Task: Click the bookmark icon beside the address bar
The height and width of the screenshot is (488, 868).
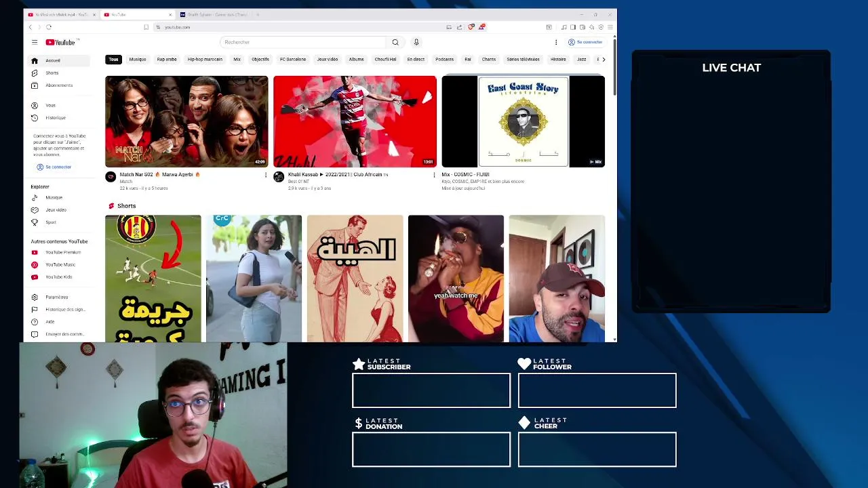Action: pos(146,27)
